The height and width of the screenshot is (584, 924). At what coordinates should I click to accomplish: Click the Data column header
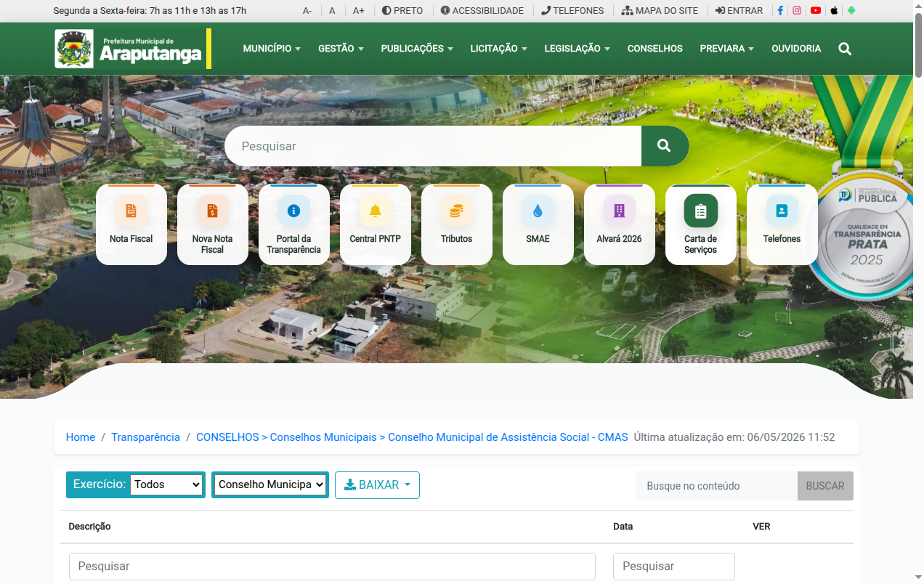[x=623, y=527]
